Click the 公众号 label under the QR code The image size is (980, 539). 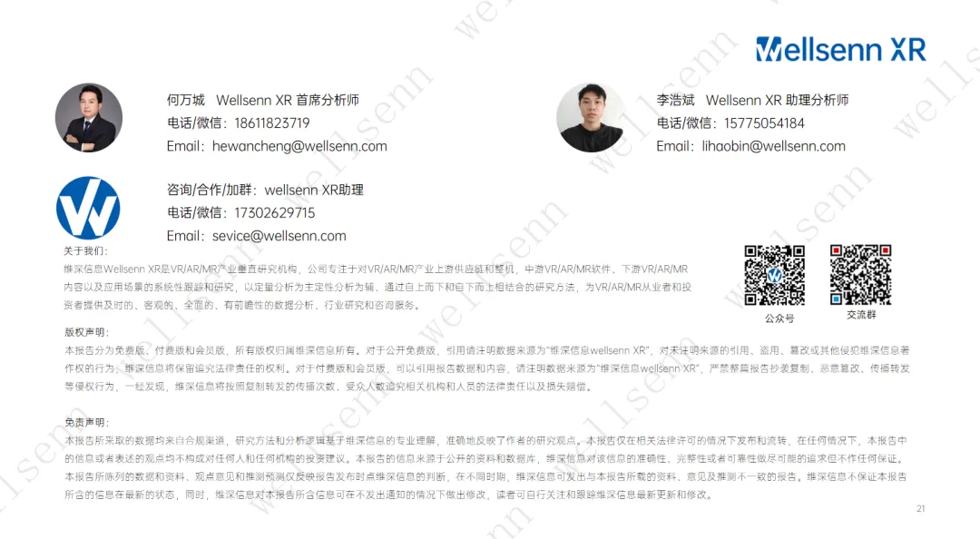point(779,318)
